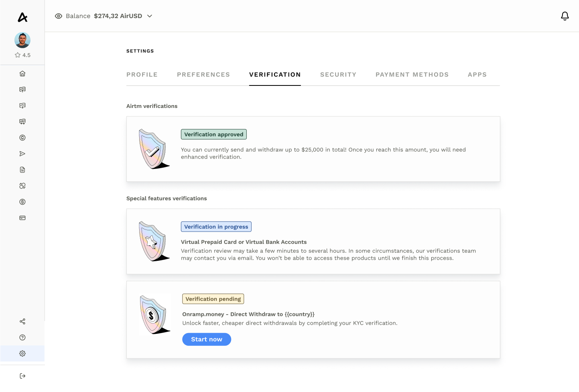The width and height of the screenshot is (579, 392).
Task: Open the notifications bell
Action: point(565,16)
